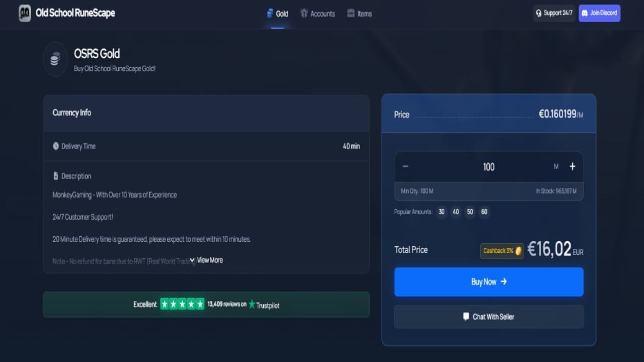Go to the Items tab

tap(359, 14)
